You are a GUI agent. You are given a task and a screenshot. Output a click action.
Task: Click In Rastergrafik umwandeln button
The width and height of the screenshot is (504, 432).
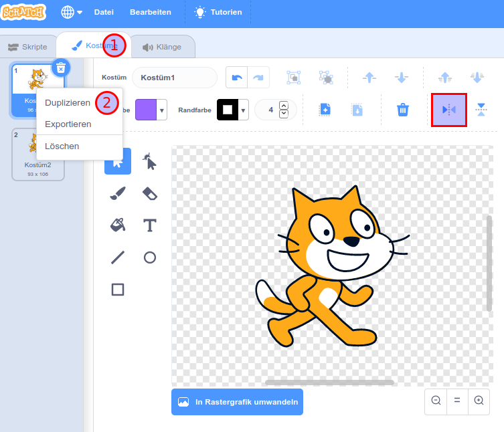coord(237,402)
